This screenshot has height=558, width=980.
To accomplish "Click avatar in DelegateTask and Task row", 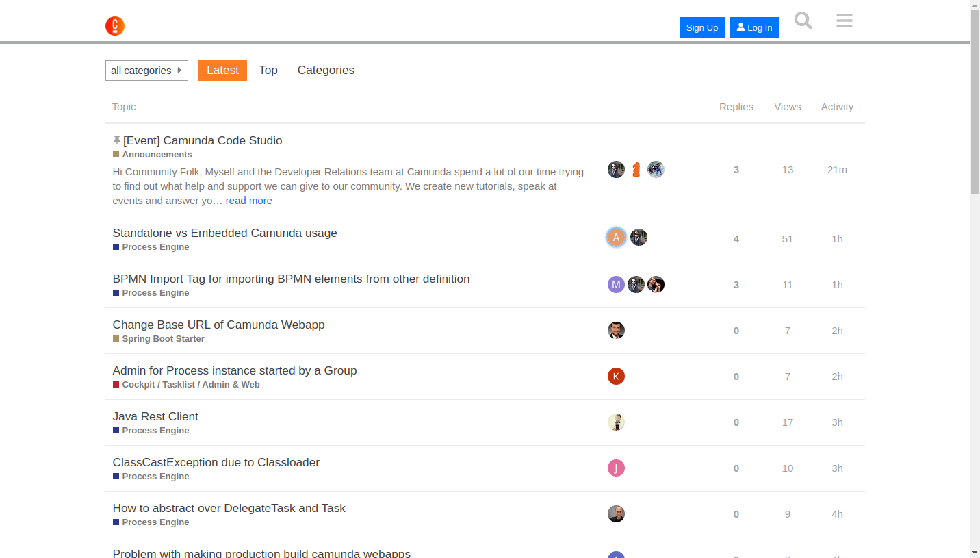I will [x=616, y=514].
